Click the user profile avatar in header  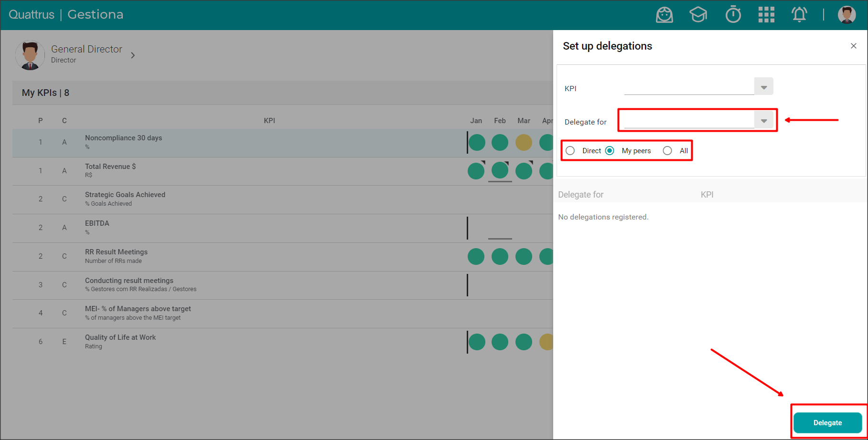[847, 15]
